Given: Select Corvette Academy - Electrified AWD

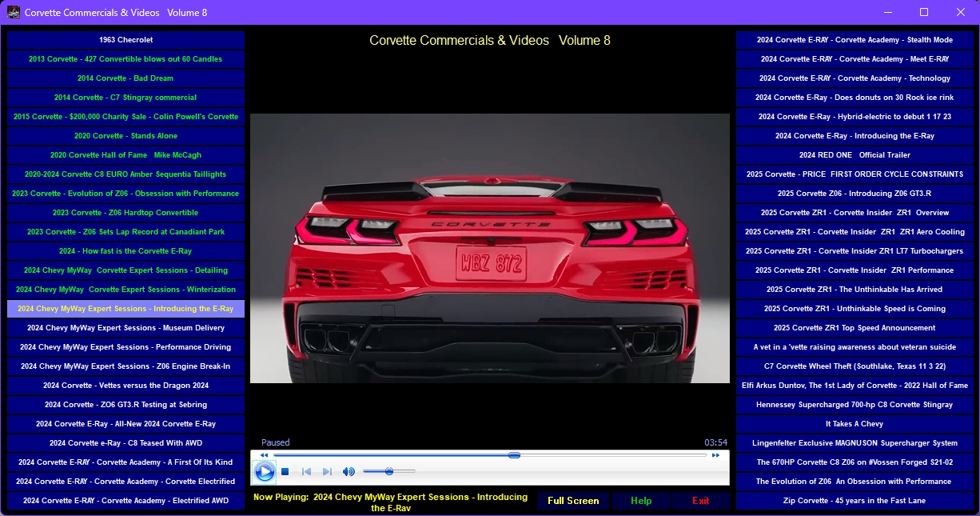Looking at the screenshot, I should tap(125, 500).
